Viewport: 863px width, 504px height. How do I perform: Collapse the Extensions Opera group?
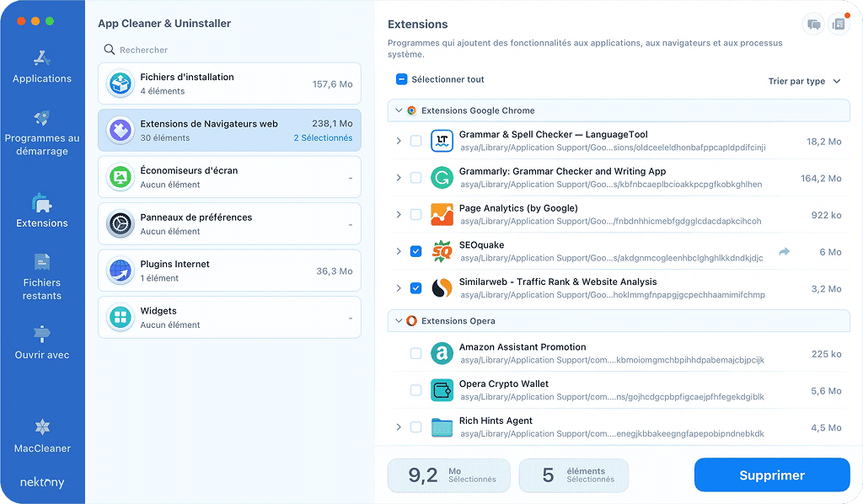point(399,320)
